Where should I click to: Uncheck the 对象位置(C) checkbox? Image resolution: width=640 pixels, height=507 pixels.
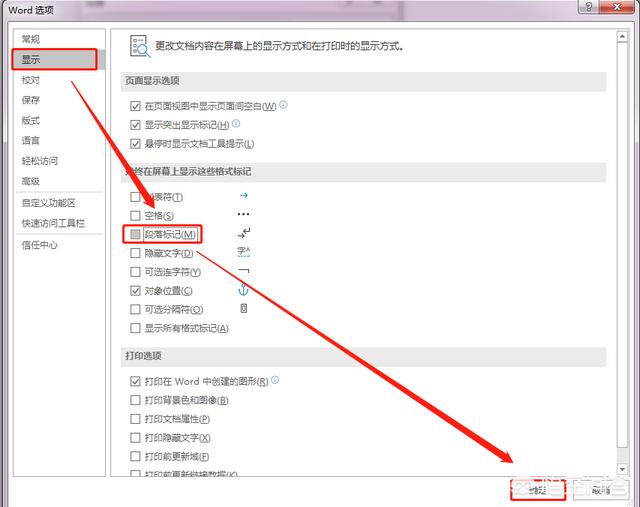135,291
